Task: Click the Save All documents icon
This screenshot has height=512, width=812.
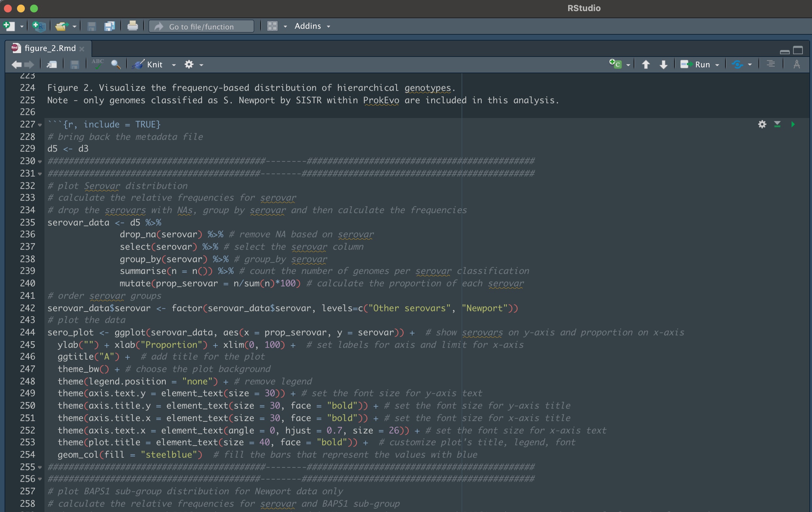Action: [x=110, y=26]
